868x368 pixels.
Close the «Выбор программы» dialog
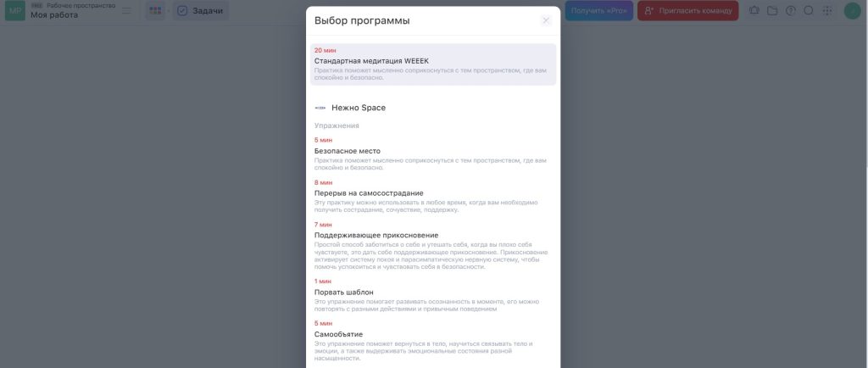546,20
